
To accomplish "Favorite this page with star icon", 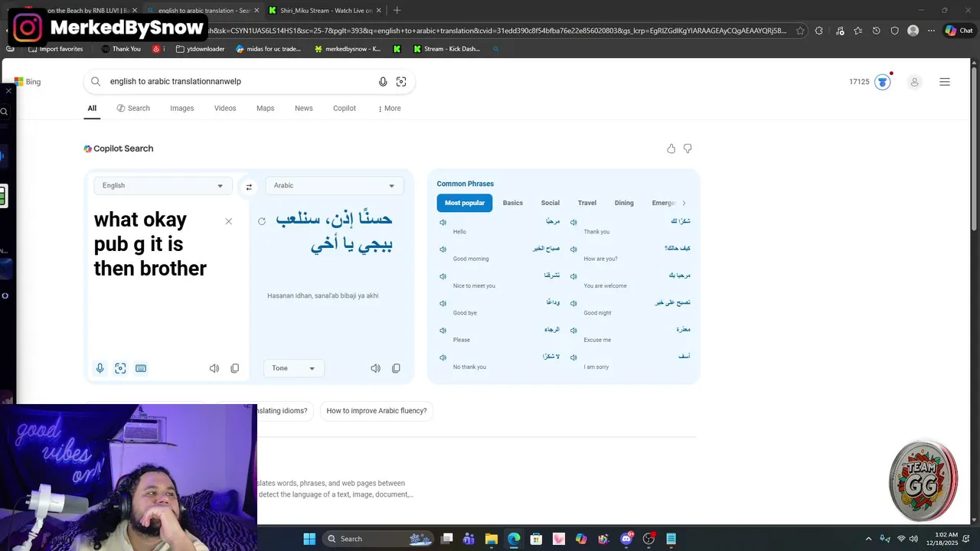I will click(x=800, y=31).
